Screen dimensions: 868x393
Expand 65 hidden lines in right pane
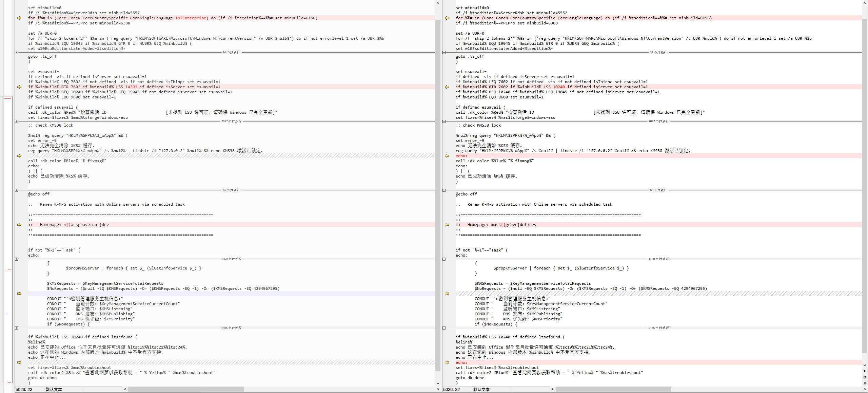[444, 190]
